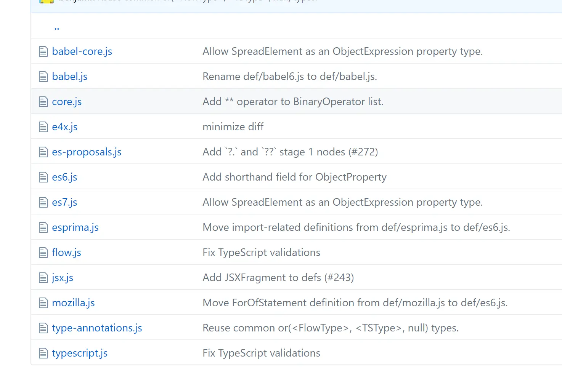Click the file icon next to flow.js
562x392 pixels.
coord(43,253)
